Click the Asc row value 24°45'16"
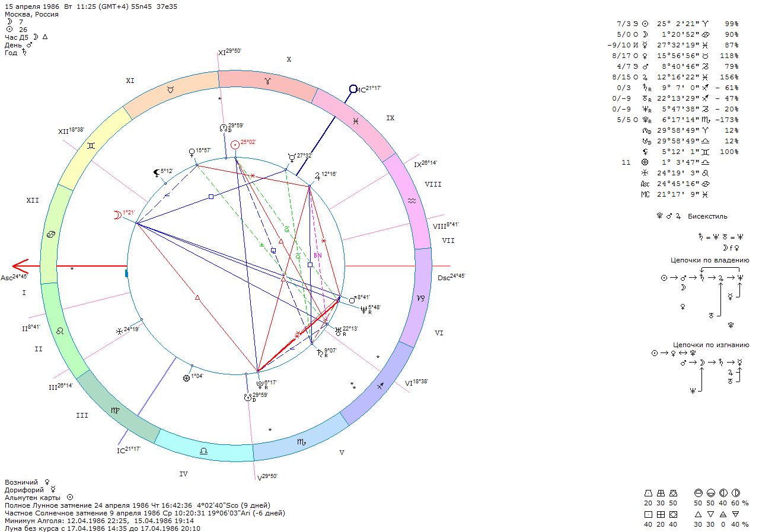This screenshot has height=532, width=759. click(678, 184)
